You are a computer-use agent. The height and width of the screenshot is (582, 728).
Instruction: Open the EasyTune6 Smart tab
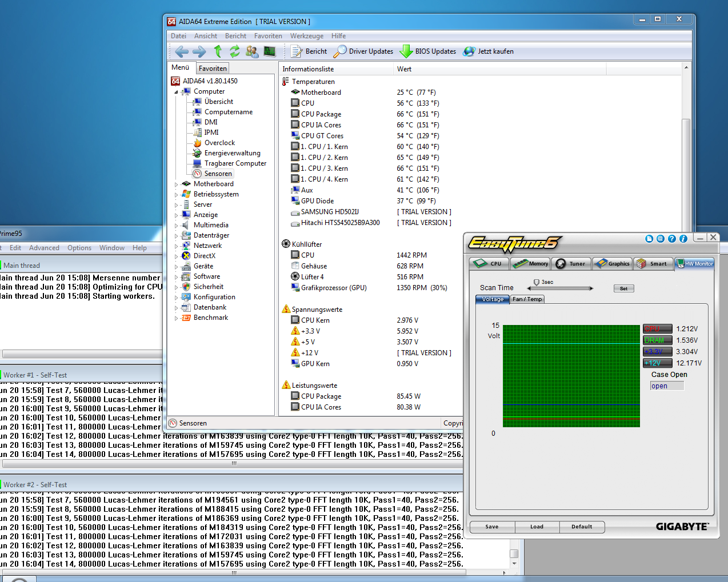pos(653,263)
